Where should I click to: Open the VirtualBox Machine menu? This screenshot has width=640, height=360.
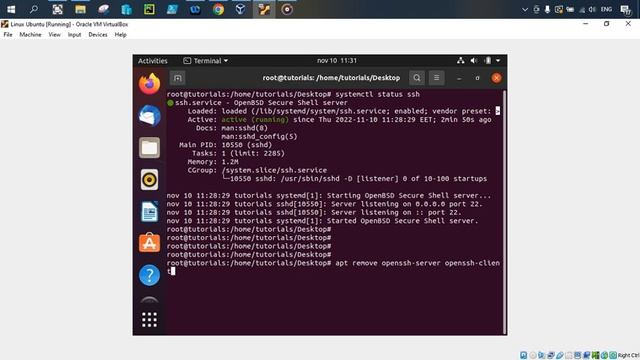(30, 35)
